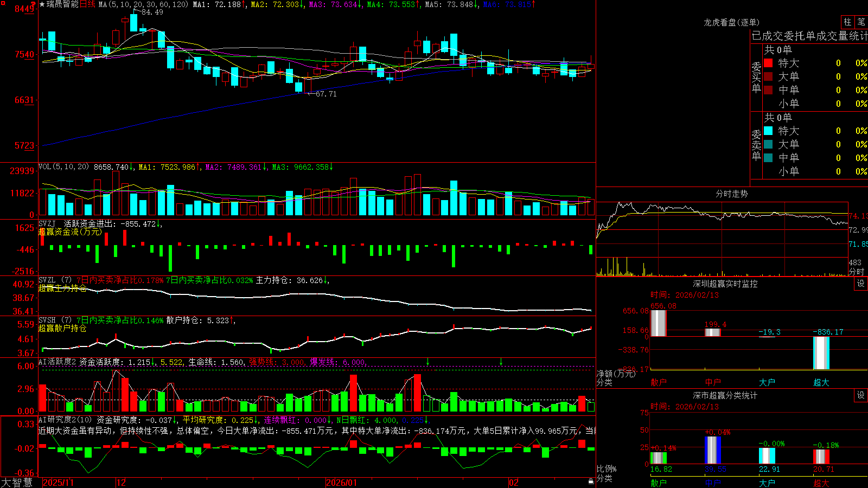Switch to 柱 bar view
The image size is (868, 488).
coord(847,22)
